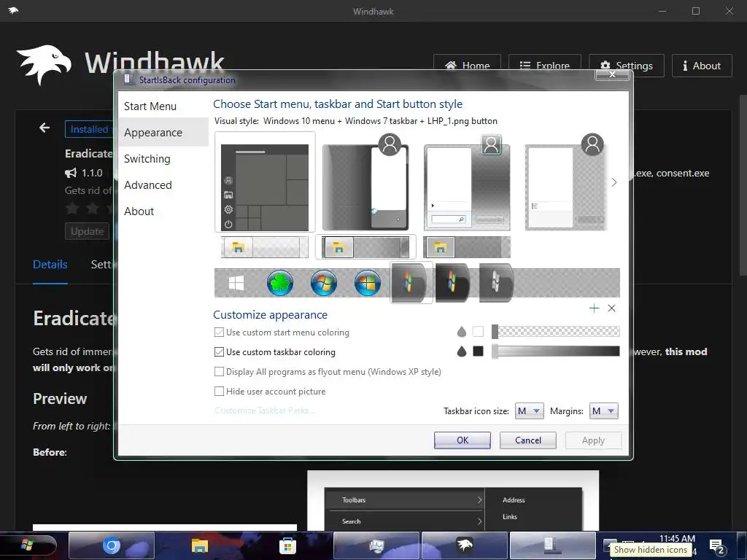Image resolution: width=747 pixels, height=560 pixels.
Task: Click OK to confirm configuration
Action: [462, 440]
